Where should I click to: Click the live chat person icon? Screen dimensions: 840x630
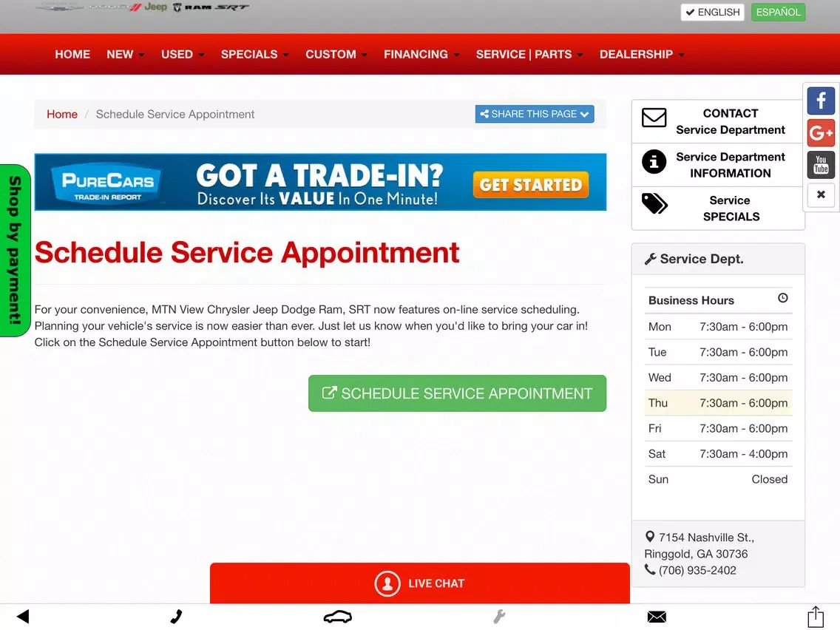[387, 583]
